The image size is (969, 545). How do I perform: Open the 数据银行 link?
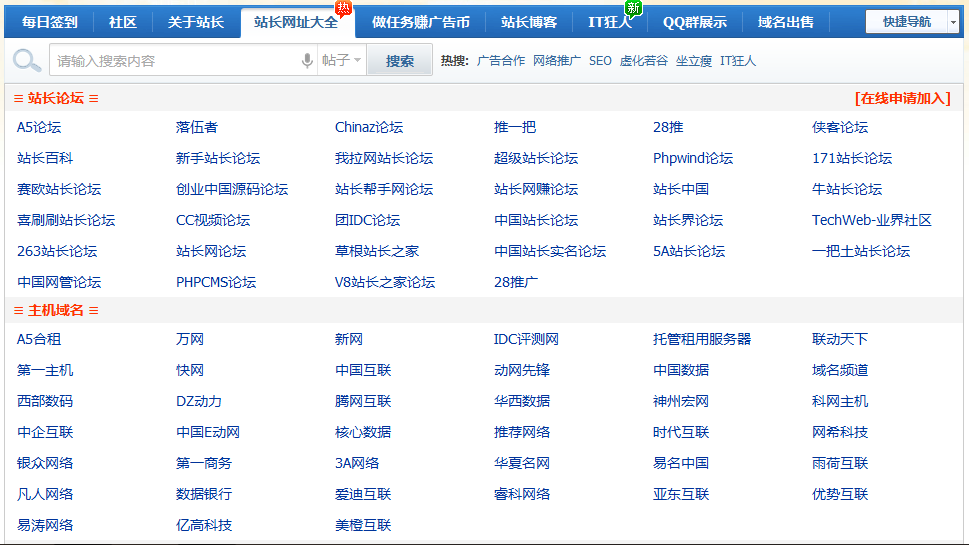pos(204,494)
